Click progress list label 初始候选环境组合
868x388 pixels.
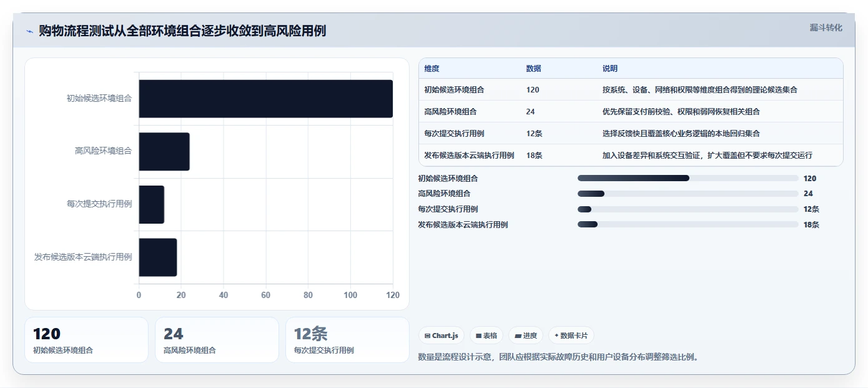(448, 179)
